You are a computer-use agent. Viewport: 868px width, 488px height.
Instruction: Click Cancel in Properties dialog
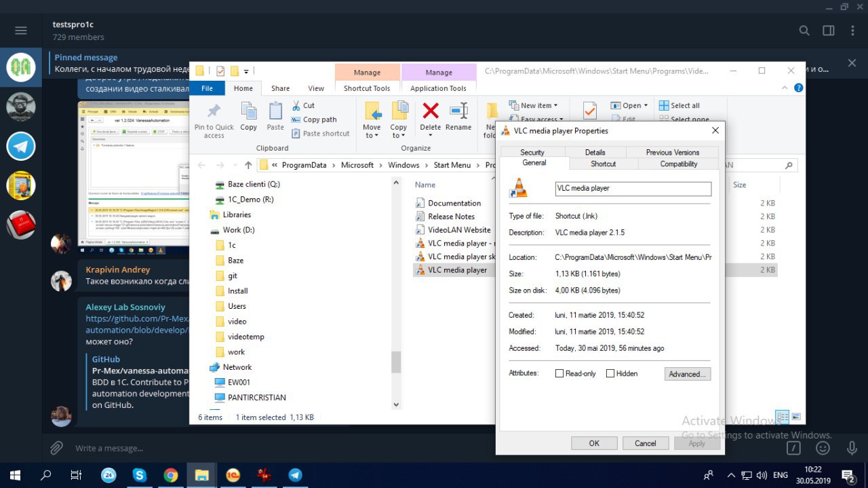[646, 443]
